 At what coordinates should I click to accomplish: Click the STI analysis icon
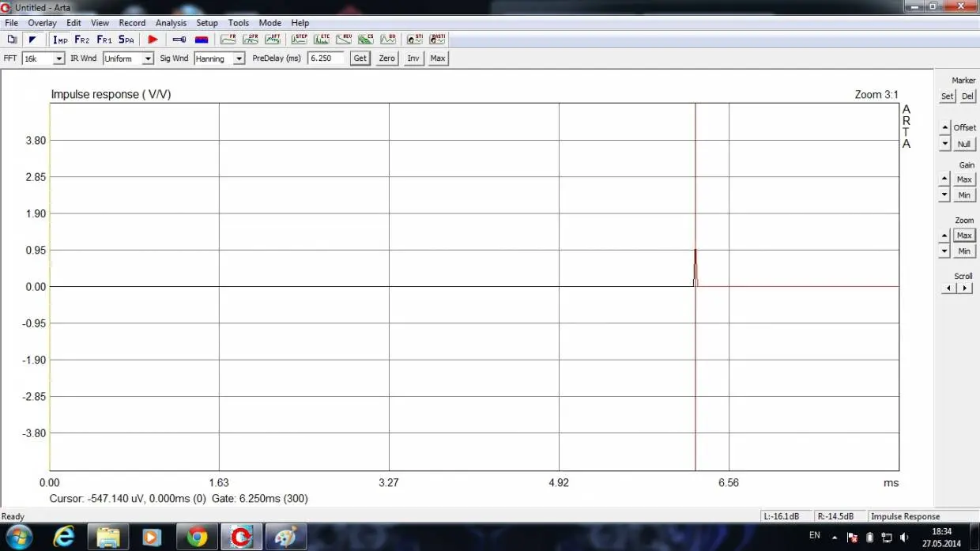415,39
